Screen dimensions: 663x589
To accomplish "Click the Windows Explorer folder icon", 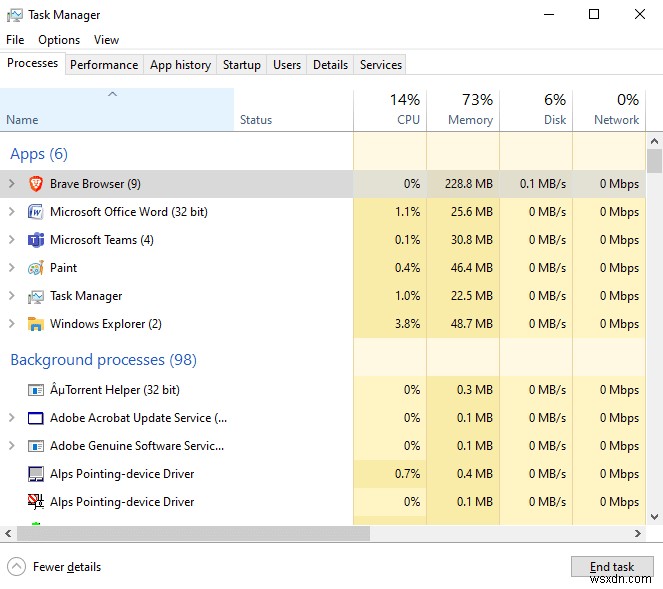I will coord(36,324).
